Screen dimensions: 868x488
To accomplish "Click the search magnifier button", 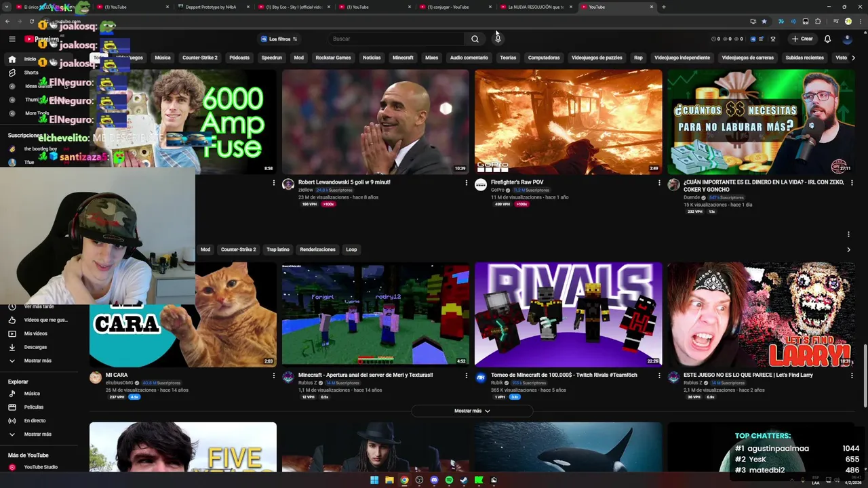I will click(x=475, y=39).
